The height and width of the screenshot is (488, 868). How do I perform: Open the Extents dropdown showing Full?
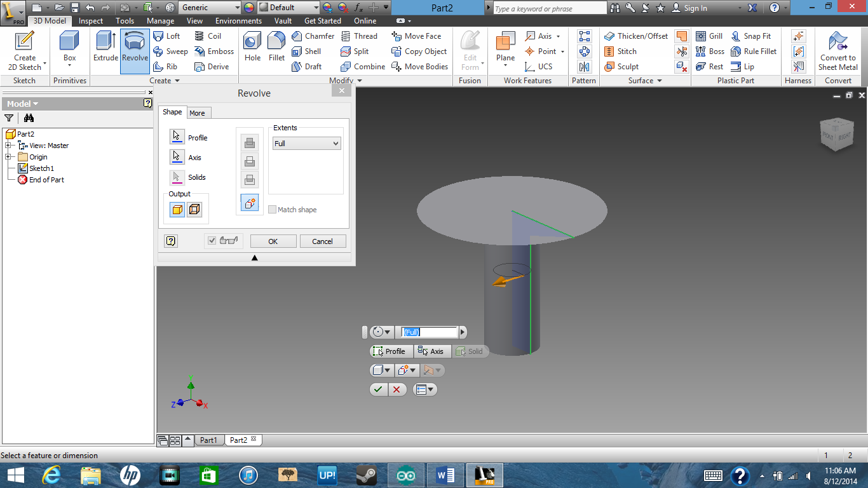point(306,144)
